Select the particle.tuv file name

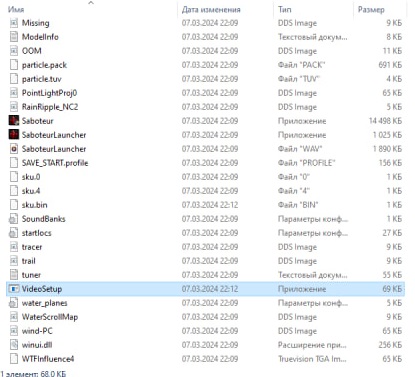[42, 79]
